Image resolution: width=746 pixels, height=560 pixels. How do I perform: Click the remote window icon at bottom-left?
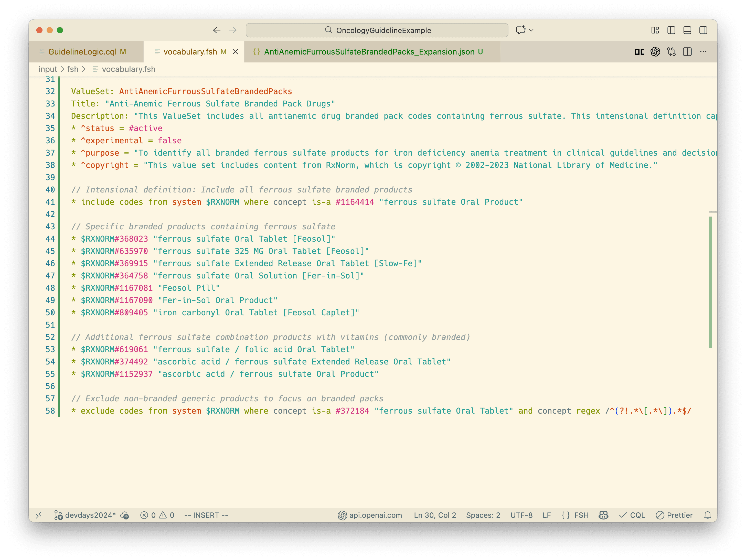tap(39, 515)
